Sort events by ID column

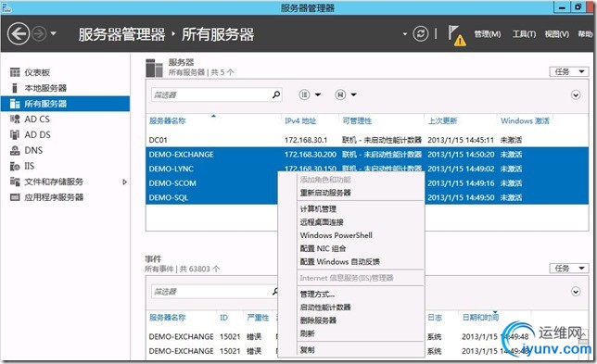224,318
